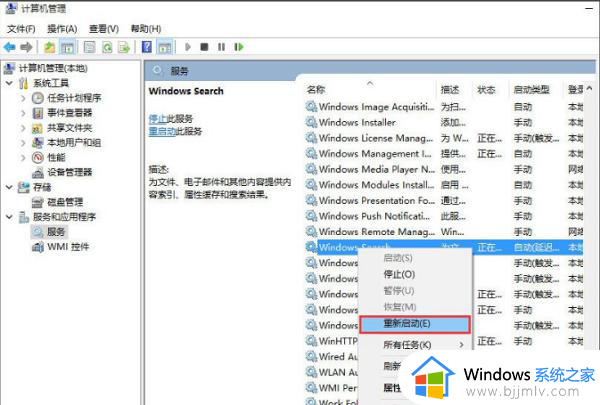Select the Windows Remote Management row

pyautogui.click(x=444, y=232)
